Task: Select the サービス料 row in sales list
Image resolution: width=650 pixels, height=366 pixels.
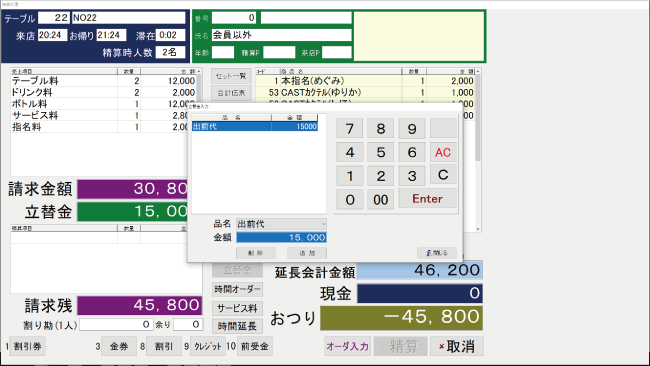Action: coord(99,116)
